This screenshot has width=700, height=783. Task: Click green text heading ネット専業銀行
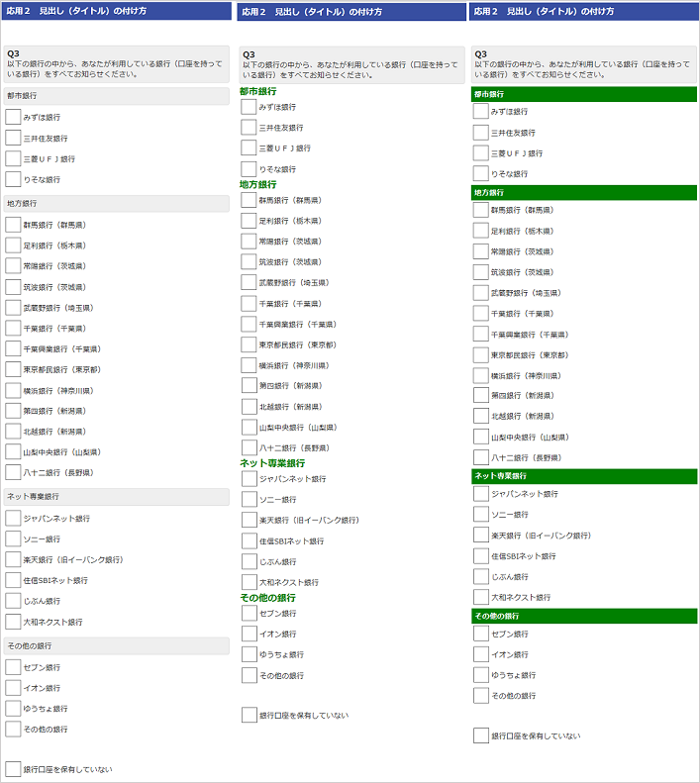(x=272, y=463)
